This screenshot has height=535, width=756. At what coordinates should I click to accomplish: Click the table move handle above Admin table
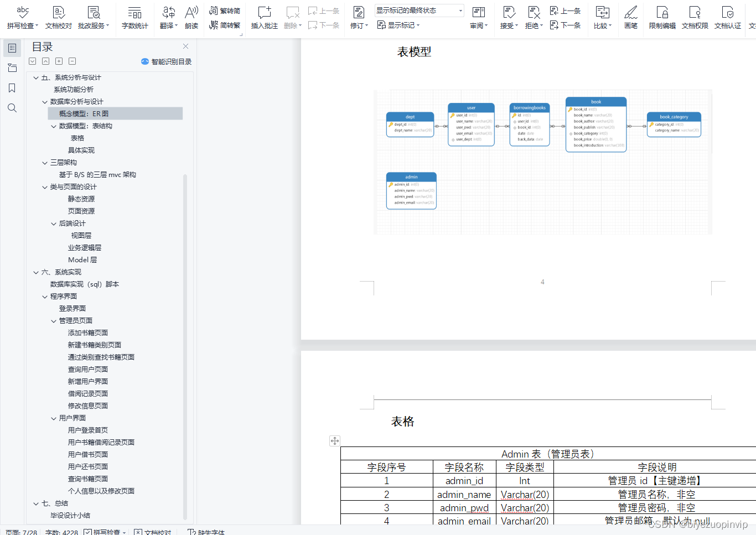pos(335,441)
